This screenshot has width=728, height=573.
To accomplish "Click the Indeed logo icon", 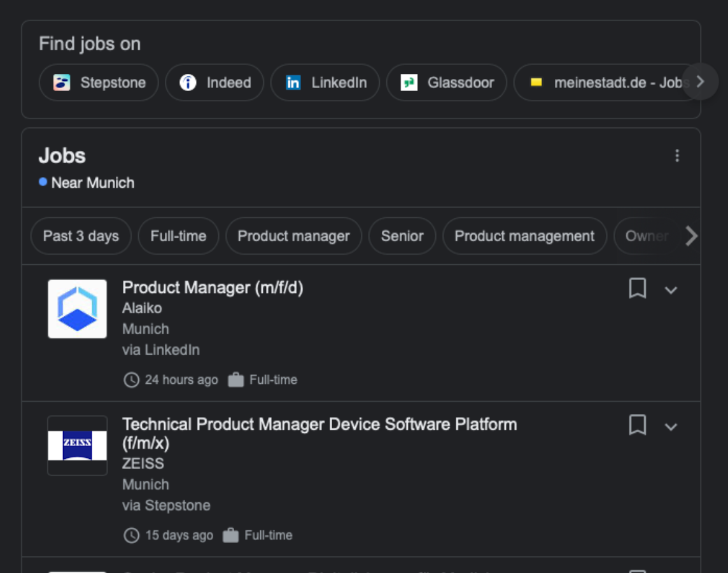I will point(188,83).
